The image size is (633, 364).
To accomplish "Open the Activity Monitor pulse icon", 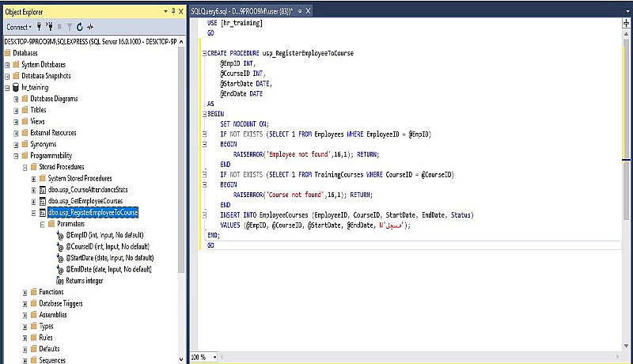I will (90, 27).
